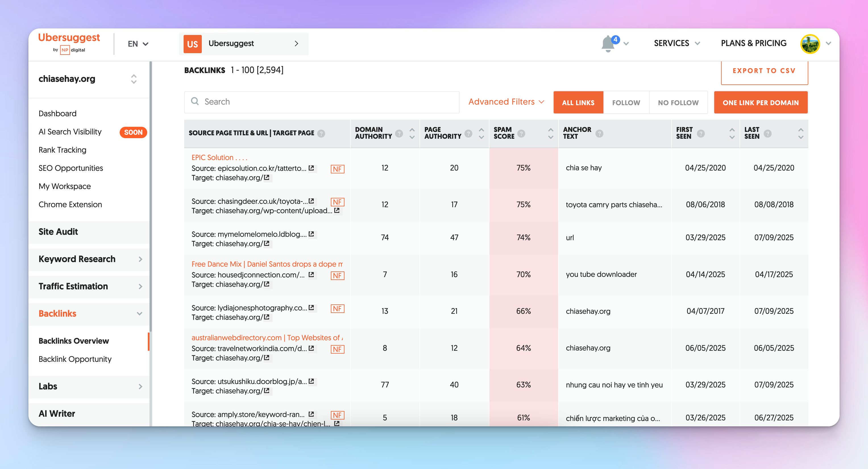
Task: Open AI Search Visibility
Action: pyautogui.click(x=70, y=132)
